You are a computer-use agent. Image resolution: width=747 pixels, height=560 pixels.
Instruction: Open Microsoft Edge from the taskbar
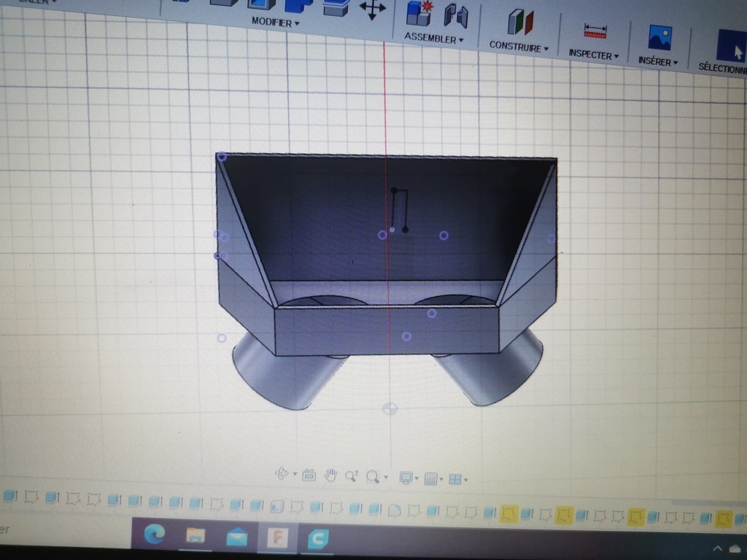pos(155,534)
